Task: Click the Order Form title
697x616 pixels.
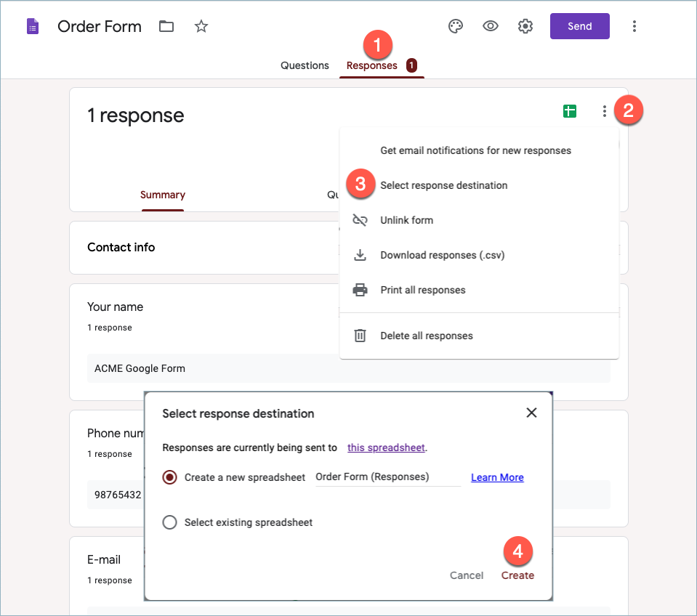Action: coord(100,26)
